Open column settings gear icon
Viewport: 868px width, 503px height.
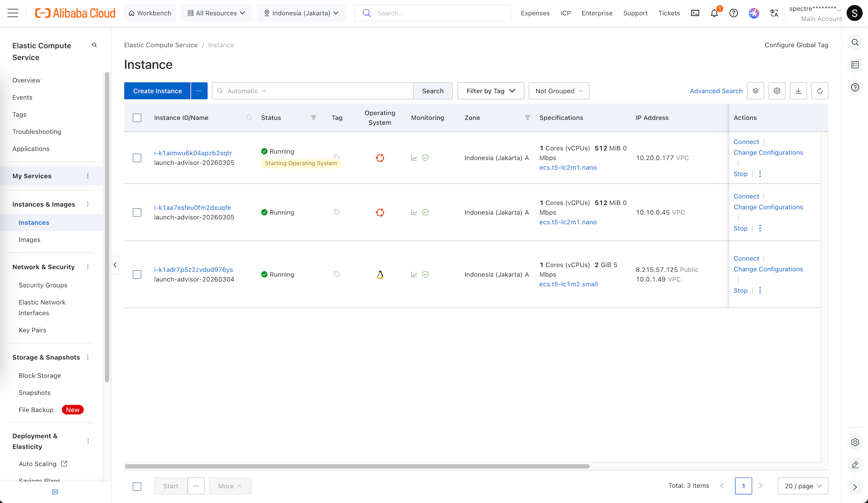[777, 91]
